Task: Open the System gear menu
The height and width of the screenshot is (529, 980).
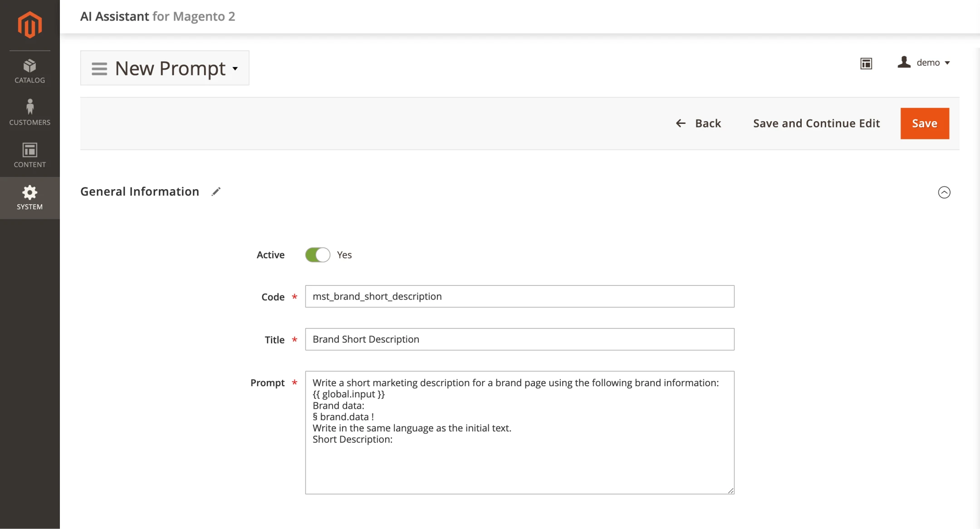Action: pos(30,198)
